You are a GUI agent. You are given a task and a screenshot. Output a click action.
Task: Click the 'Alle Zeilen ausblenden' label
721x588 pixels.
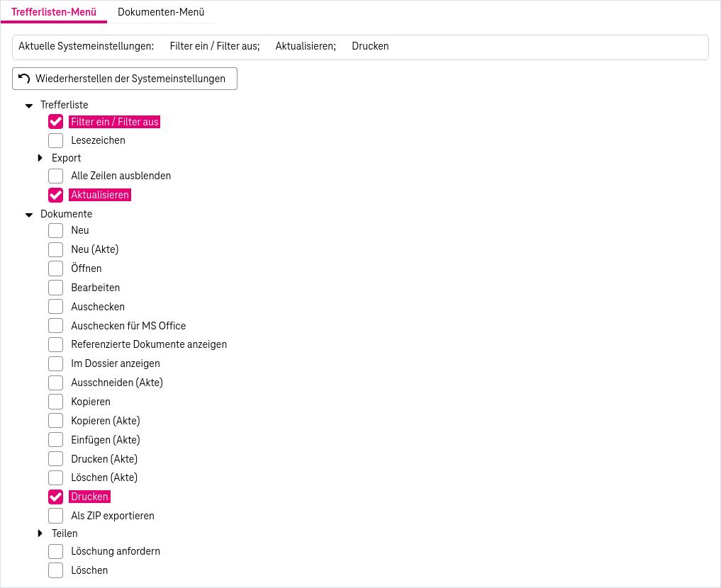(x=121, y=176)
